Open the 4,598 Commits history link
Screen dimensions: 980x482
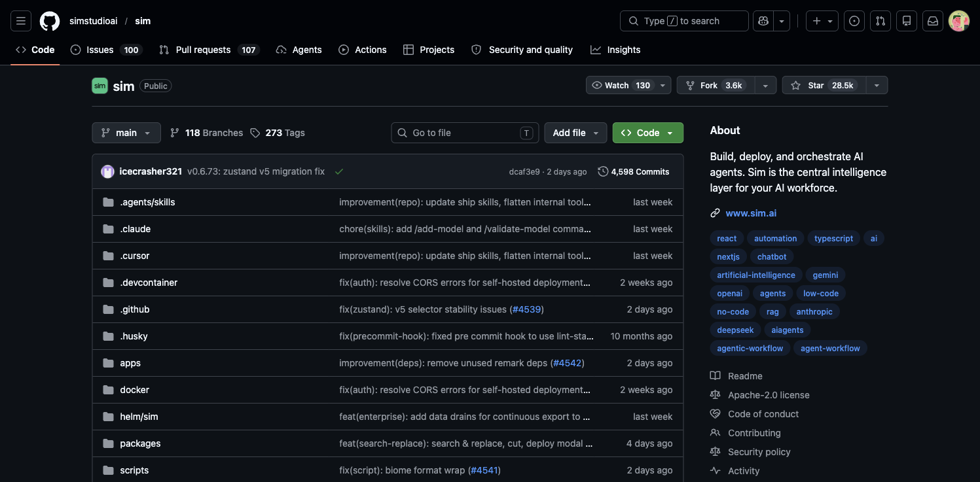(634, 171)
